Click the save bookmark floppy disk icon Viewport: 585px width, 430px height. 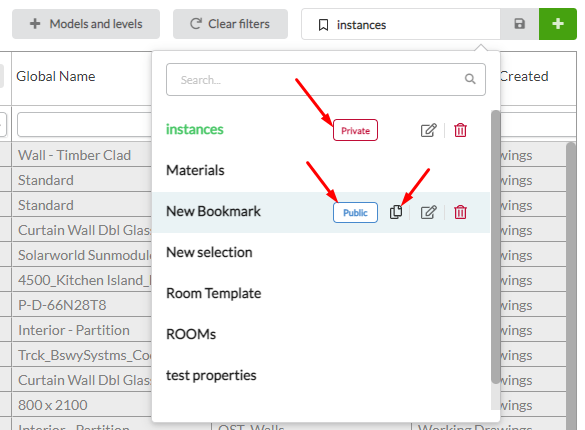click(x=519, y=24)
